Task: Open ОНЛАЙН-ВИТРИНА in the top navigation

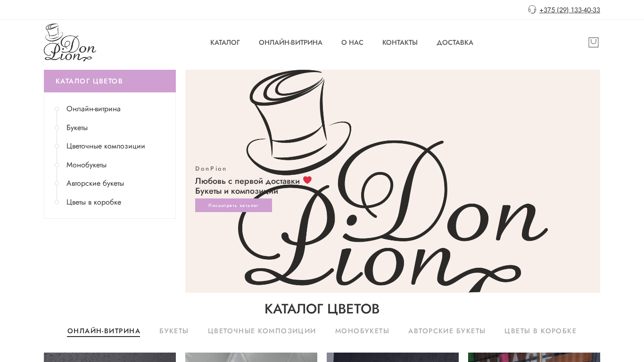Action: click(290, 42)
